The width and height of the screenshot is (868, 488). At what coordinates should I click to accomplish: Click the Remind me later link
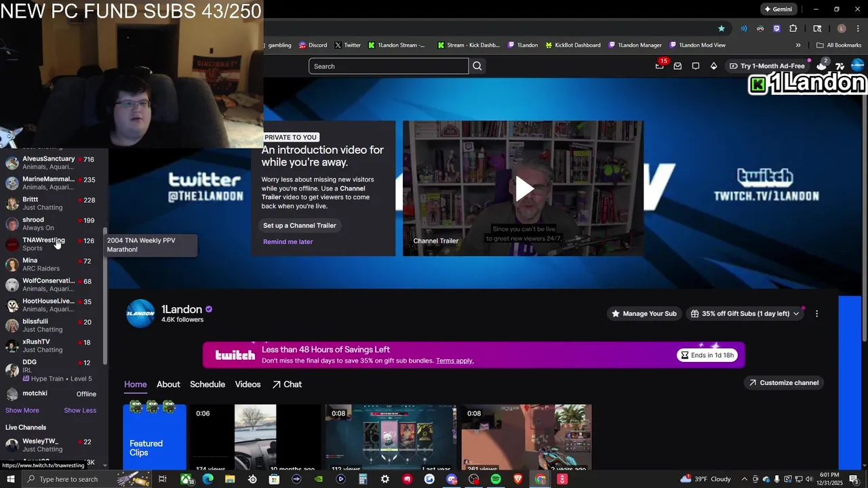pyautogui.click(x=288, y=242)
